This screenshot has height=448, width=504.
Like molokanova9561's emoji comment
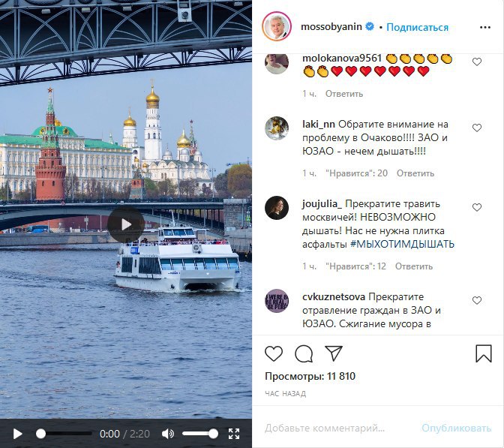pos(477,62)
